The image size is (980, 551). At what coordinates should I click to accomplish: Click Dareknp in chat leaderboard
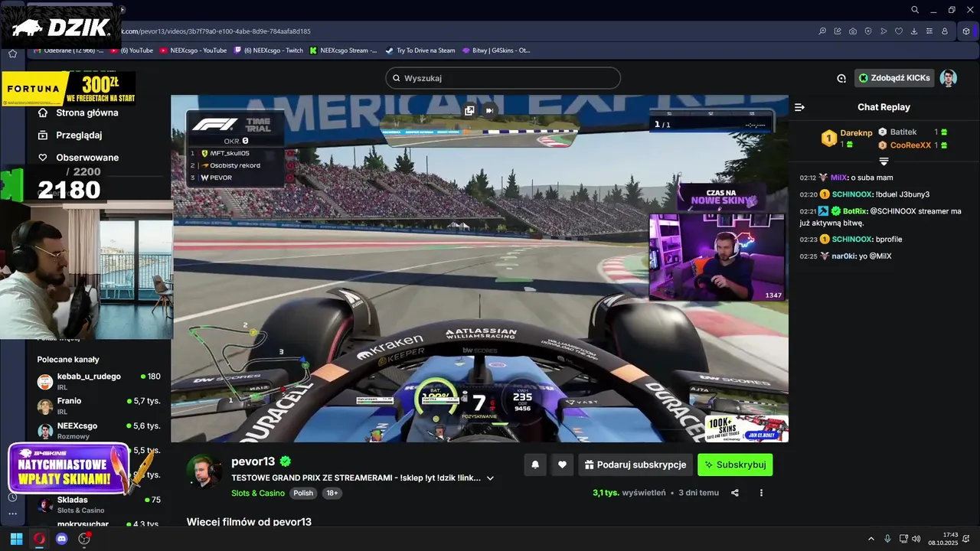[856, 133]
